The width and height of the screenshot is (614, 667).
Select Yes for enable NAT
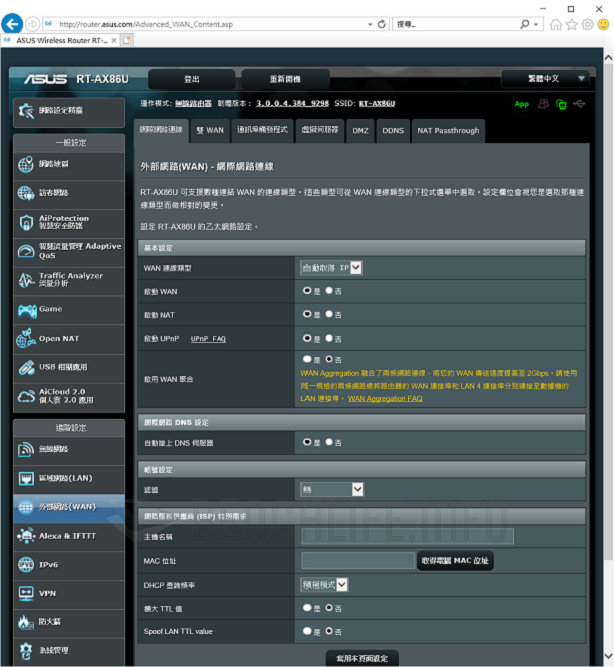[307, 314]
